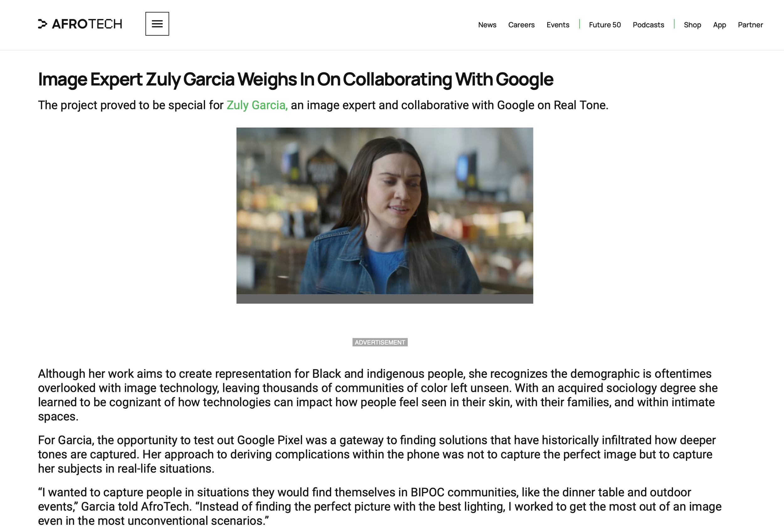This screenshot has width=784, height=532.
Task: Navigate to Podcasts
Action: 648,25
